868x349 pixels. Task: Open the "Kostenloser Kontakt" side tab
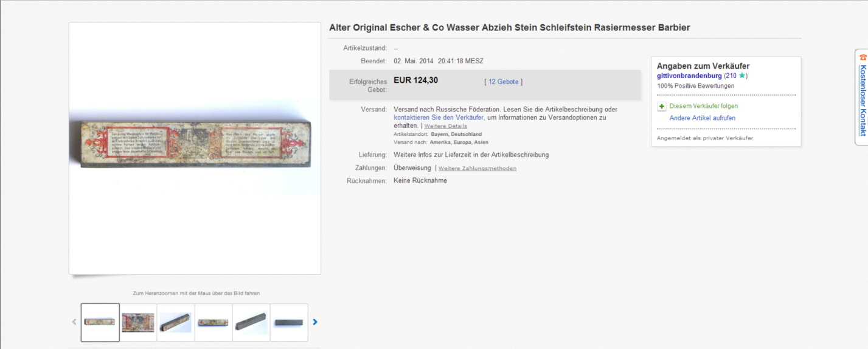tap(863, 100)
